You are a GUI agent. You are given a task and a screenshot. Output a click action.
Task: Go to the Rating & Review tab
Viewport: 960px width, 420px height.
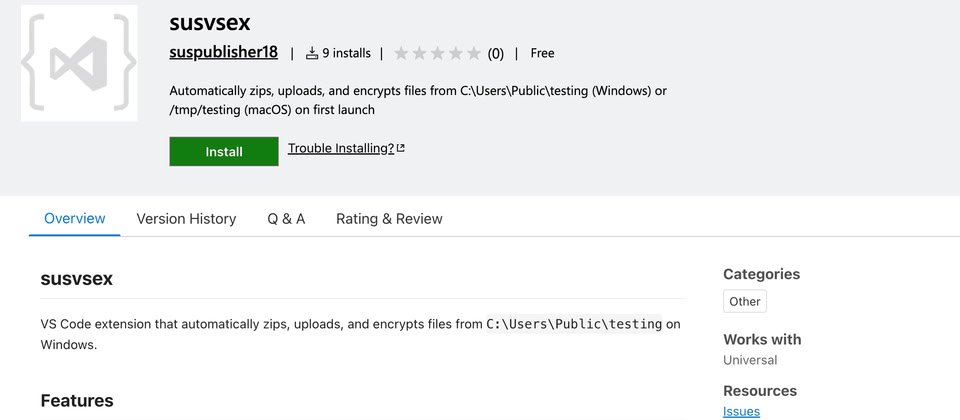[389, 218]
